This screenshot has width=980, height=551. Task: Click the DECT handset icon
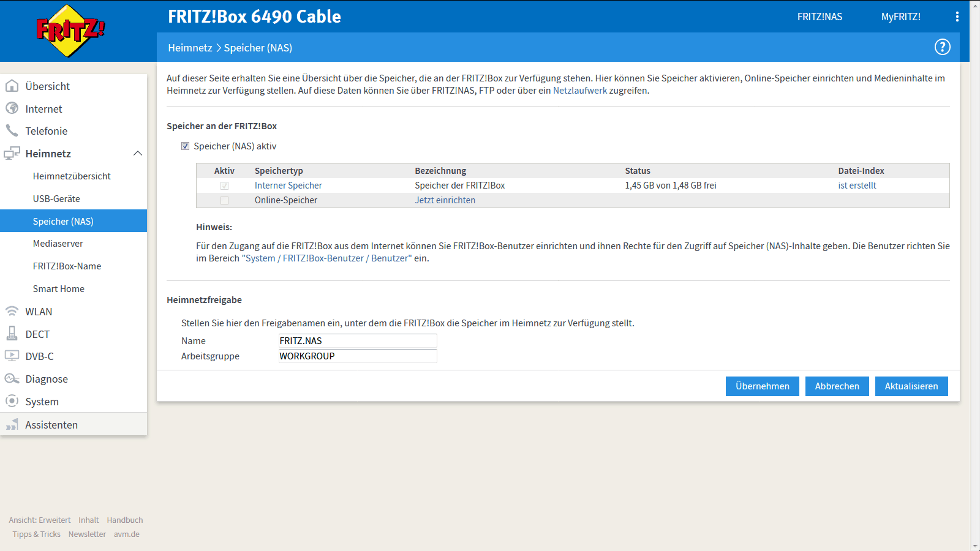point(12,333)
